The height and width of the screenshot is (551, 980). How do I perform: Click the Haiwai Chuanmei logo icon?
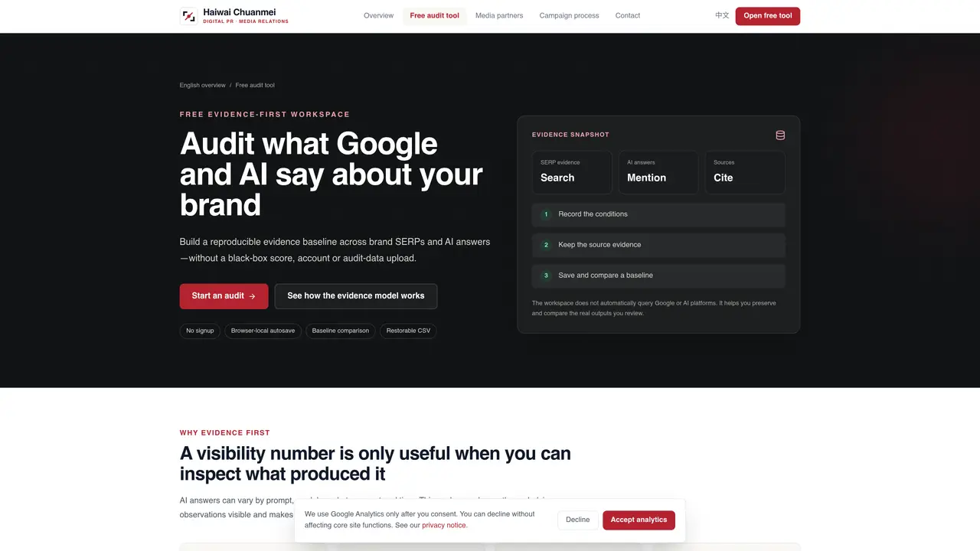(x=188, y=16)
